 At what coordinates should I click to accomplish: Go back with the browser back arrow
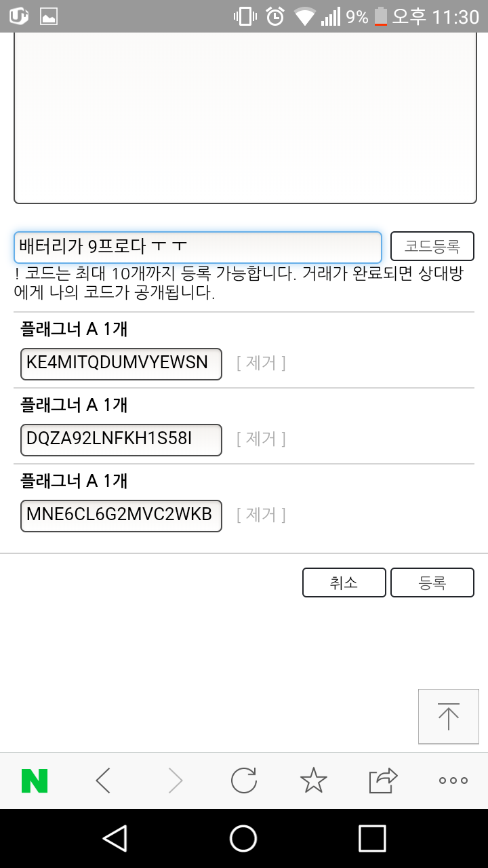[x=103, y=781]
